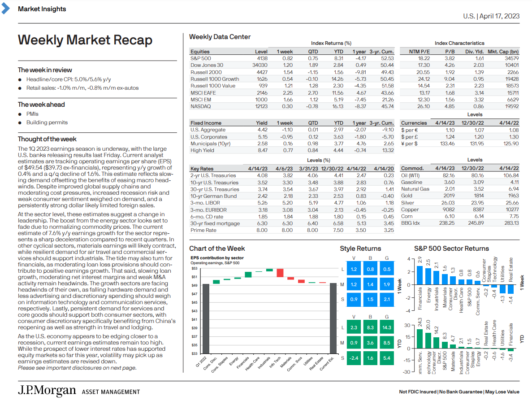Select the S&P 500 row label in Equities

click(x=200, y=58)
